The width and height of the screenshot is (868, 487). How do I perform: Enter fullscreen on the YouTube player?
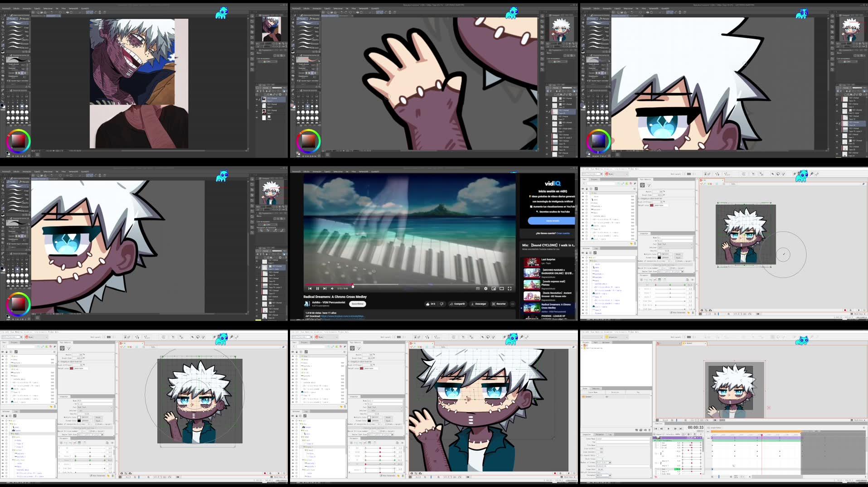click(x=509, y=289)
